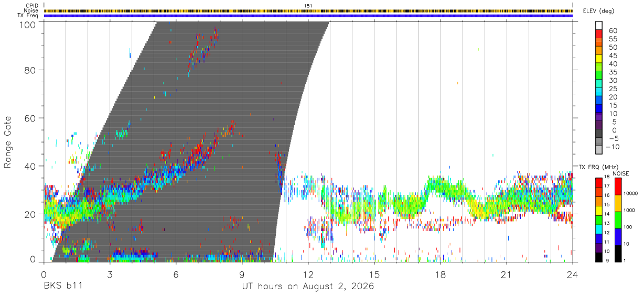Click the 18 hour tick on time axis
644x297 pixels.
[441, 274]
